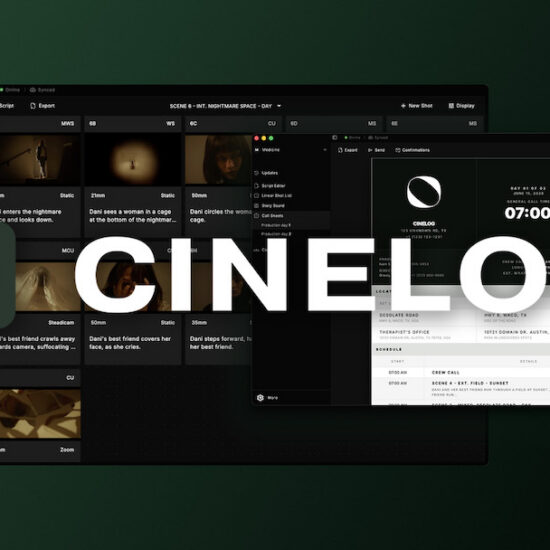The width and height of the screenshot is (550, 550).
Task: Click the Display grid icon in storyboard toolbar
Action: click(x=451, y=106)
